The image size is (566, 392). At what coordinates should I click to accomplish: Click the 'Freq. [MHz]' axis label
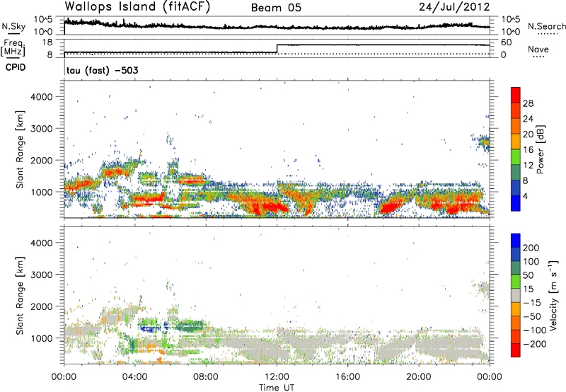tap(13, 47)
